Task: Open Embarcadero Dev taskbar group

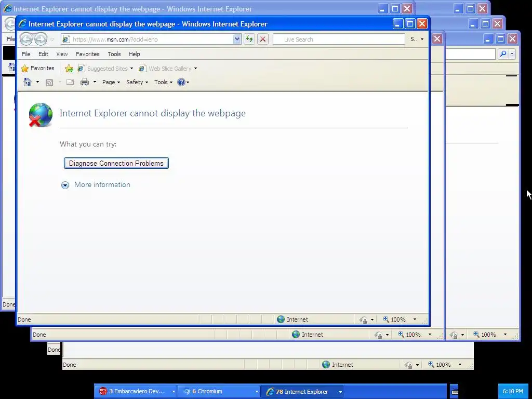Action: 136,391
